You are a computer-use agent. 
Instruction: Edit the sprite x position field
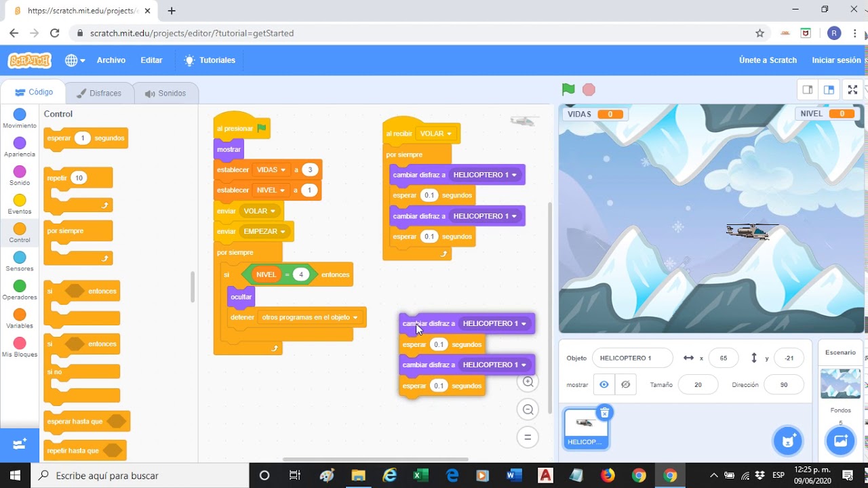[x=724, y=358]
